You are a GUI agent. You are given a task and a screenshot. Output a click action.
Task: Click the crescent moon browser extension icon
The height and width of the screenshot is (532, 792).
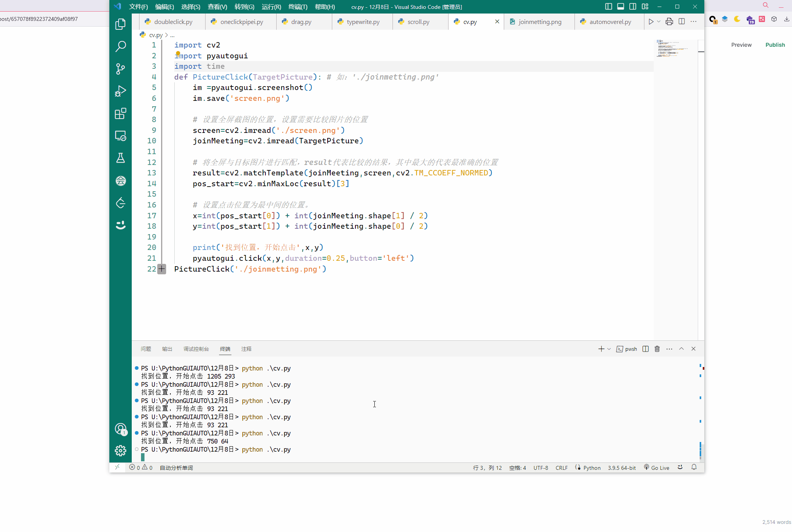click(x=737, y=19)
